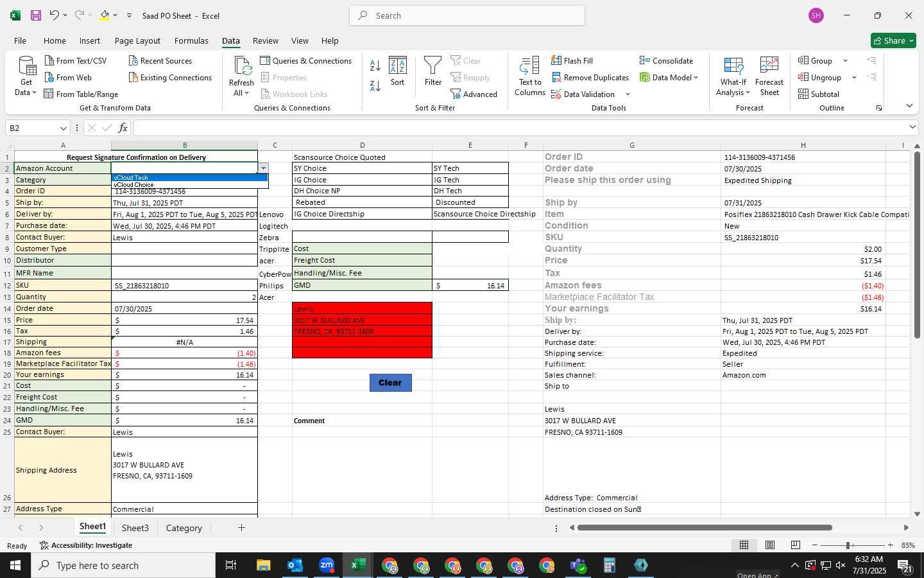The image size is (924, 578).
Task: Switch to Page Break Preview icon
Action: click(796, 545)
